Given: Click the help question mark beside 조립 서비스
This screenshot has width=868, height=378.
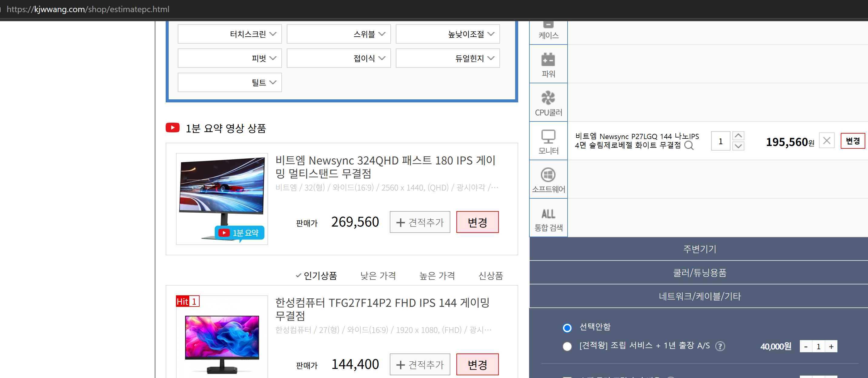Looking at the screenshot, I should [x=720, y=346].
